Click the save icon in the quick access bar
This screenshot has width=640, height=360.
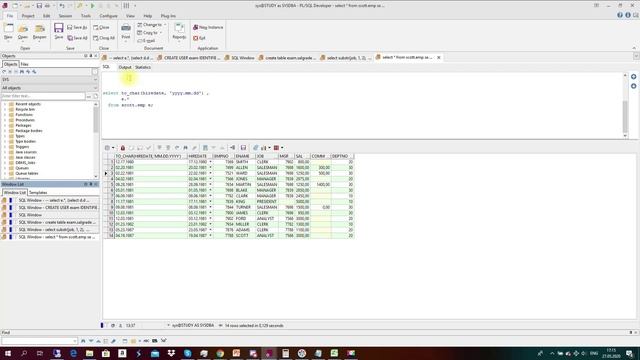[39, 6]
